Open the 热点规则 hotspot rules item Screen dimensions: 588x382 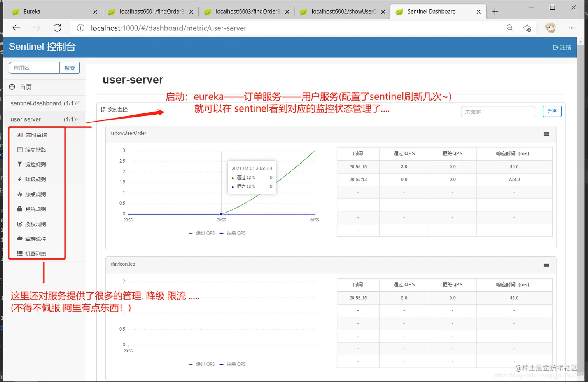pos(32,194)
